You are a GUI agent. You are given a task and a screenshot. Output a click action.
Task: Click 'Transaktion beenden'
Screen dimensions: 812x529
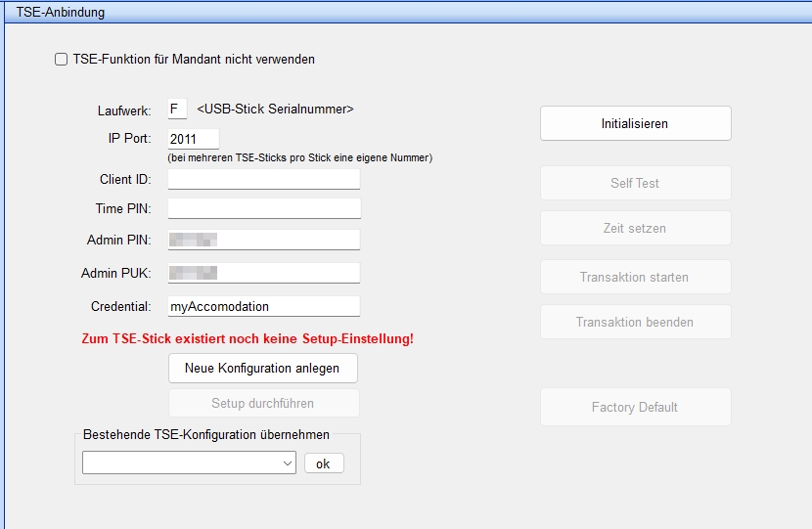tap(635, 322)
